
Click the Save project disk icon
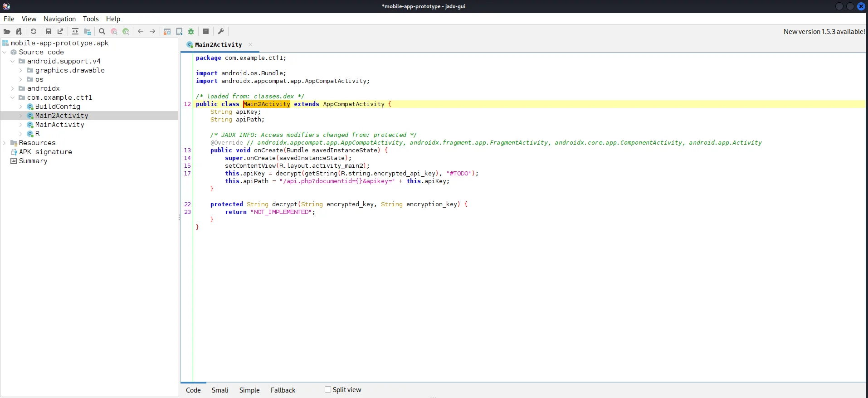49,31
